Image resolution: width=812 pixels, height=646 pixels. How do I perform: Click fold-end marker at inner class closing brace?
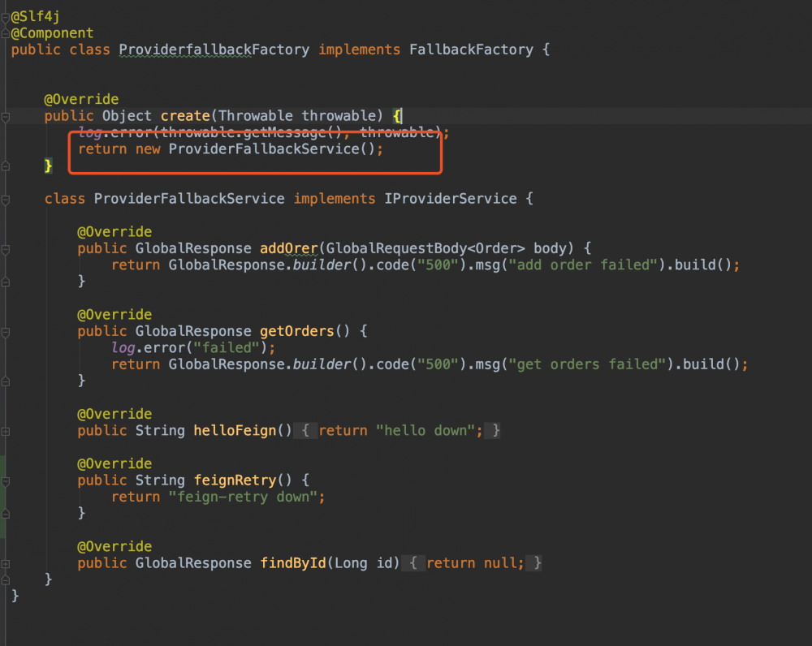(6, 580)
